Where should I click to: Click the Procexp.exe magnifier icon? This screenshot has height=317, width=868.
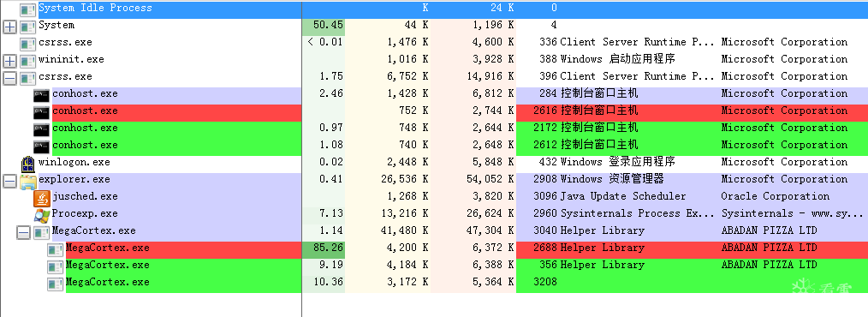[x=42, y=215]
